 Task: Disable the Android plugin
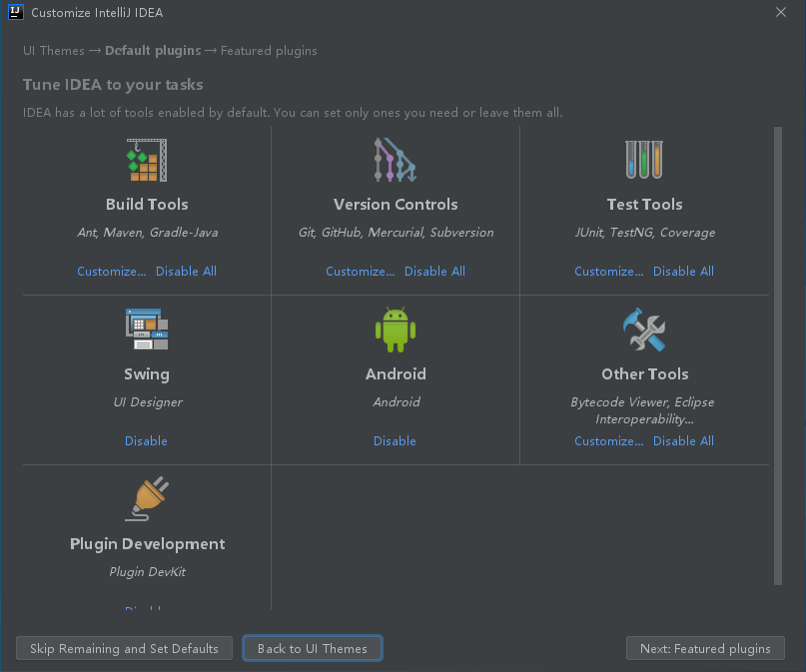pyautogui.click(x=395, y=440)
